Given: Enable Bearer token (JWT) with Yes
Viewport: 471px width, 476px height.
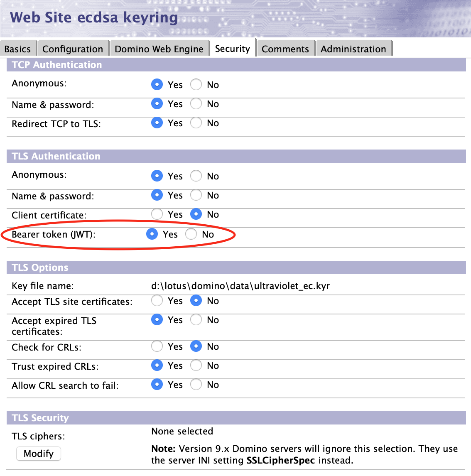Looking at the screenshot, I should 152,234.
